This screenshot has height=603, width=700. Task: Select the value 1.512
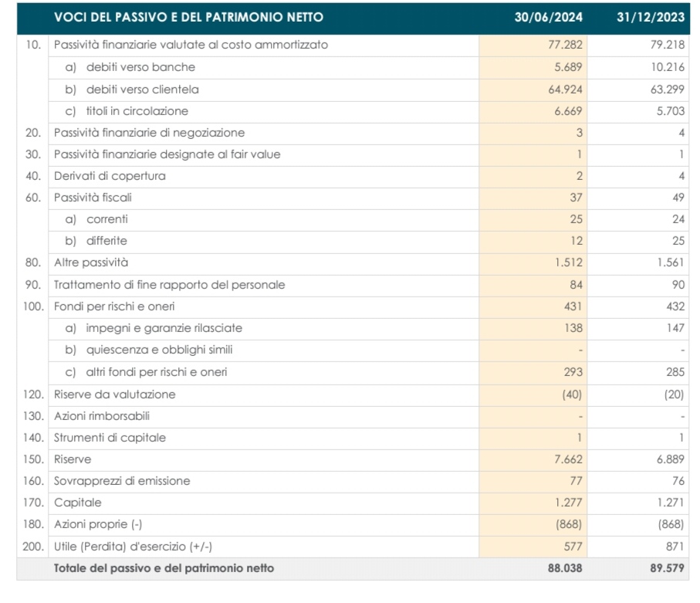point(568,263)
